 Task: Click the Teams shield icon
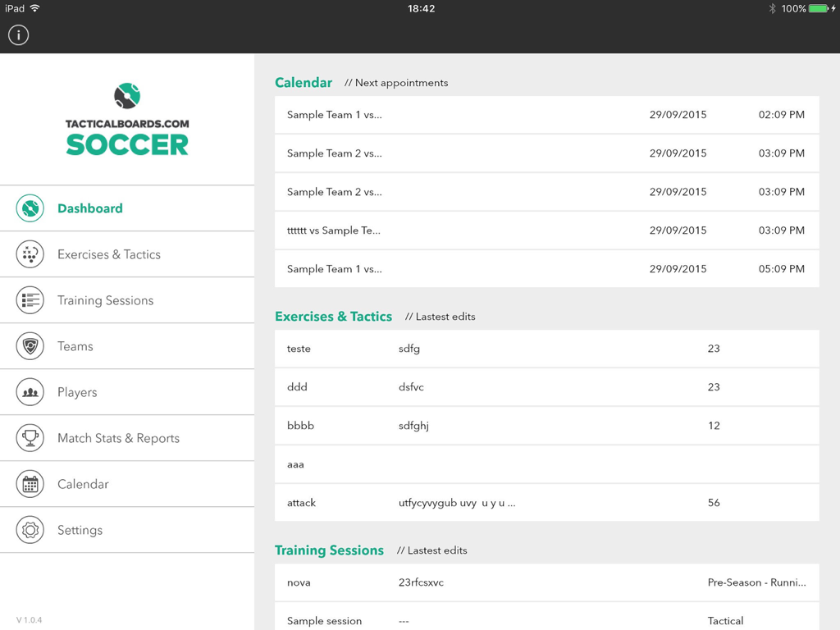point(30,346)
